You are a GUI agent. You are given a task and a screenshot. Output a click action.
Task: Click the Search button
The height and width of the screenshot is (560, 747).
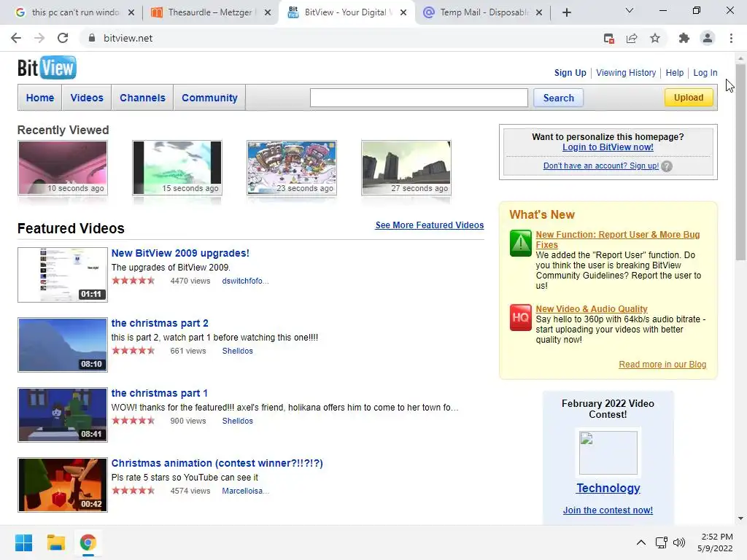pyautogui.click(x=558, y=98)
